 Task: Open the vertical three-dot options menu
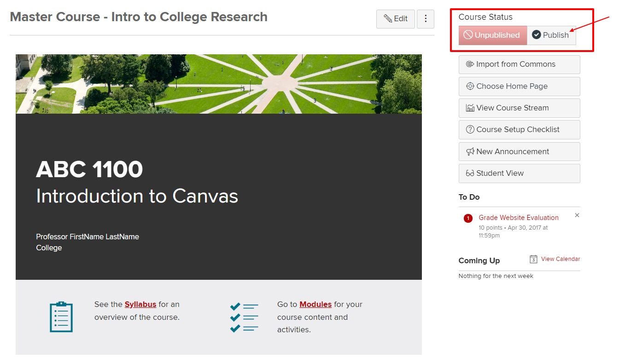[426, 19]
